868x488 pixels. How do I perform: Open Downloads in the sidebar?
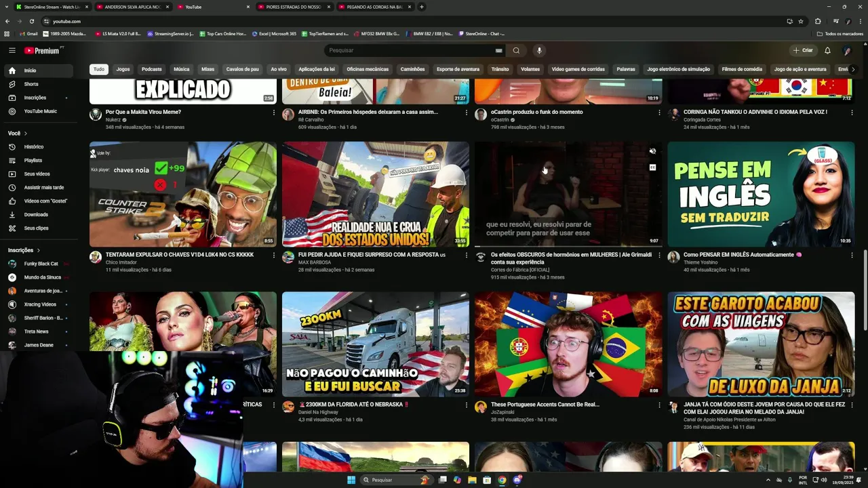coord(38,214)
